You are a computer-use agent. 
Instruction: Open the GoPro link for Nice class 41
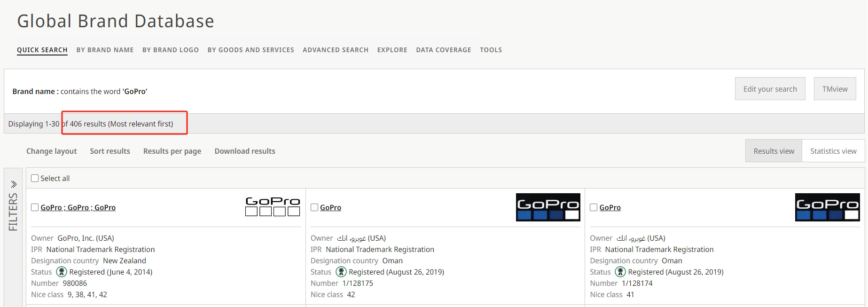tap(610, 207)
